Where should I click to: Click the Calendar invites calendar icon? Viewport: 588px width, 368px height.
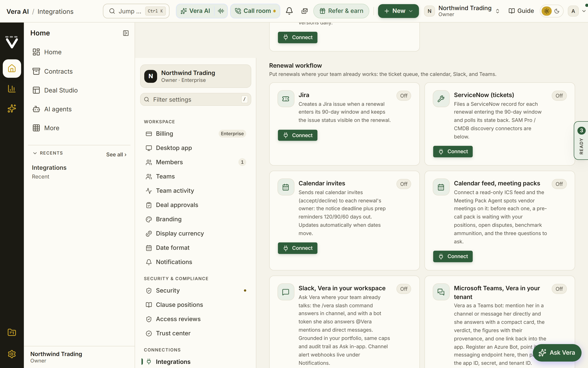tap(286, 187)
